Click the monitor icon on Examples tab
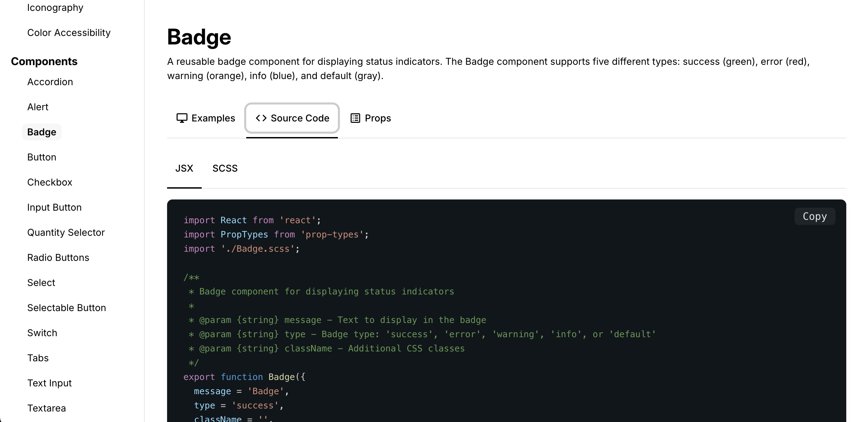Screen dimensions: 868x422 click(182, 118)
